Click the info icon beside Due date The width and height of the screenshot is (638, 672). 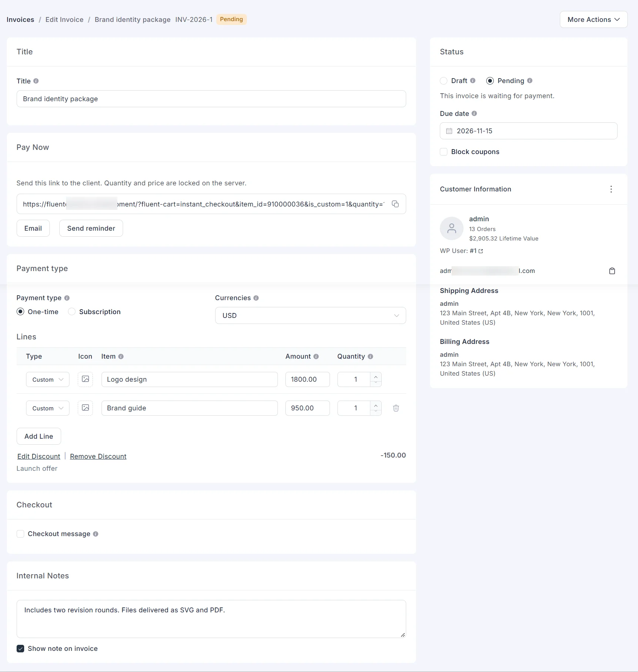pos(474,113)
